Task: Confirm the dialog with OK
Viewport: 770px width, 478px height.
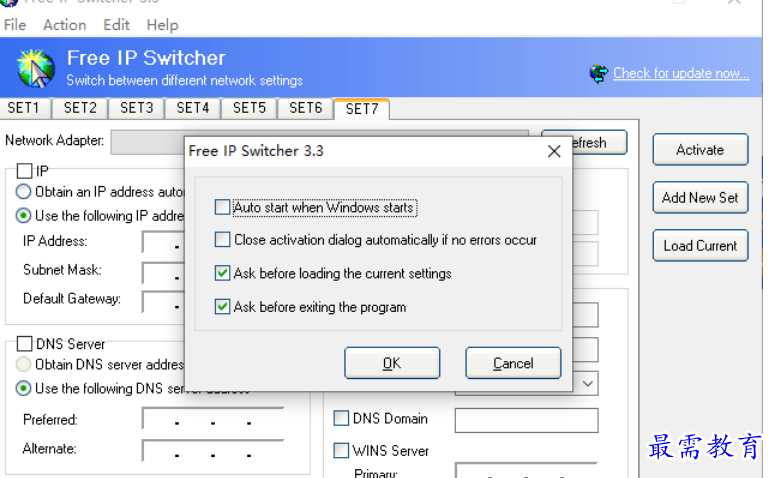Action: (392, 363)
